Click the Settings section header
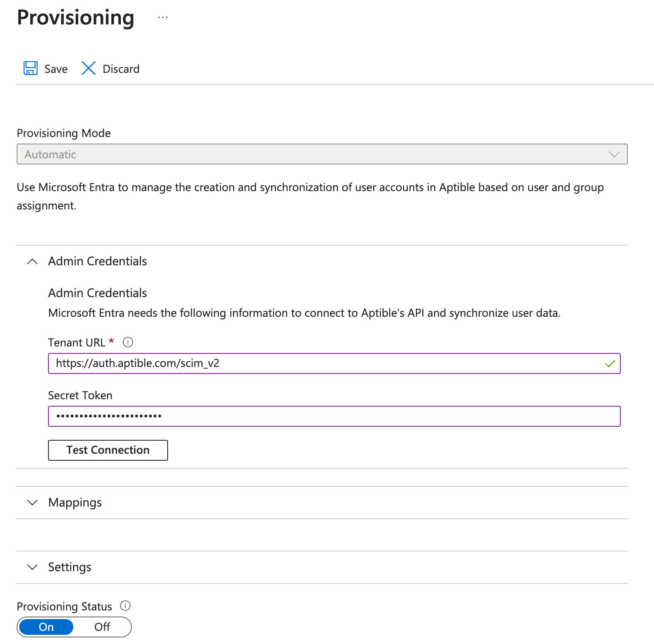Viewport: 654px width, 644px height. pos(70,567)
